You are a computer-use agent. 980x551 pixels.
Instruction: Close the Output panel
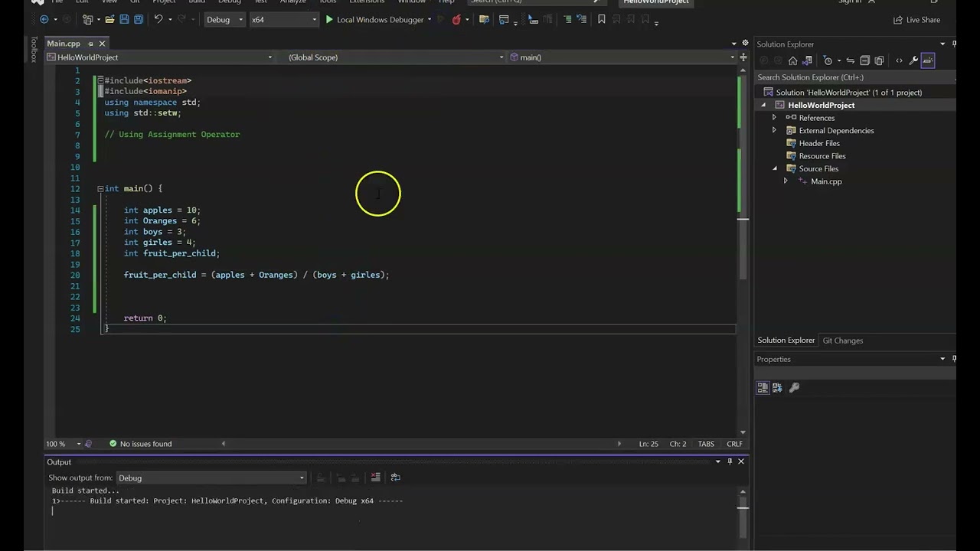coord(741,461)
